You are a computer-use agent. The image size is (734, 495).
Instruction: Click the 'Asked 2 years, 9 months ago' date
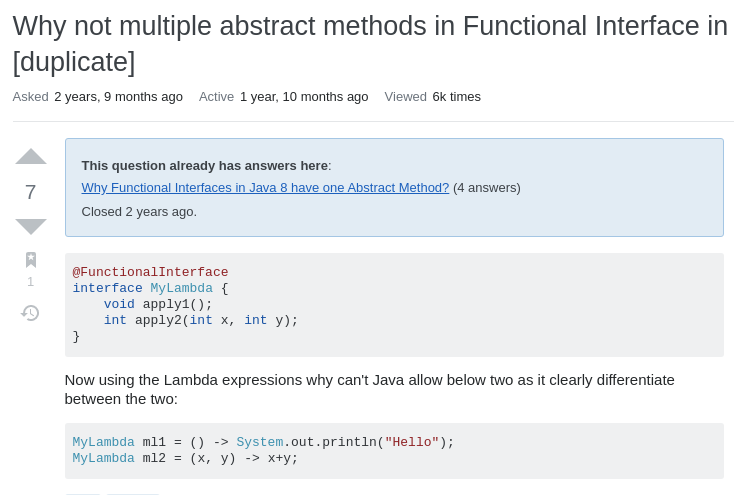tap(118, 97)
